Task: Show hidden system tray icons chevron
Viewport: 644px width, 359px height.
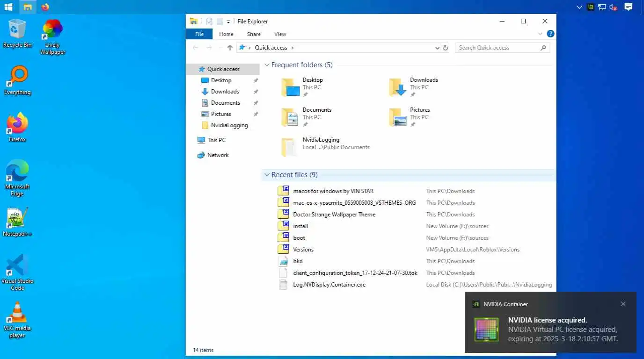Action: 579,7
